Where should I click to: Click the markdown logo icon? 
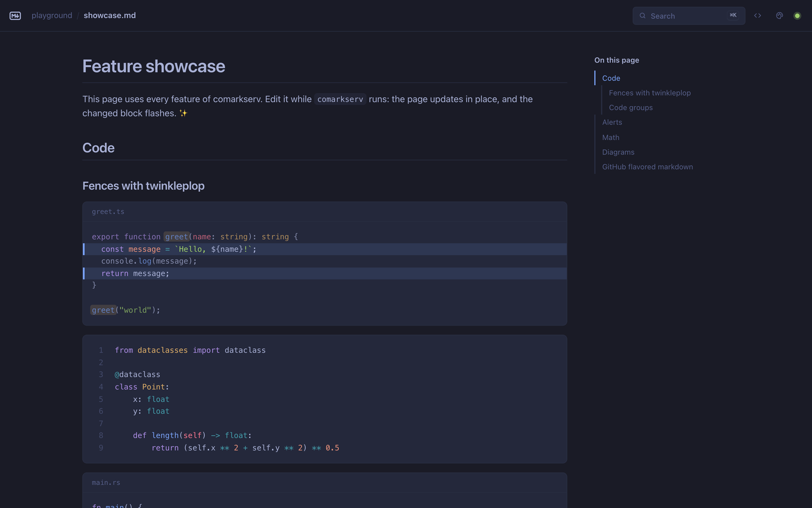tap(15, 16)
